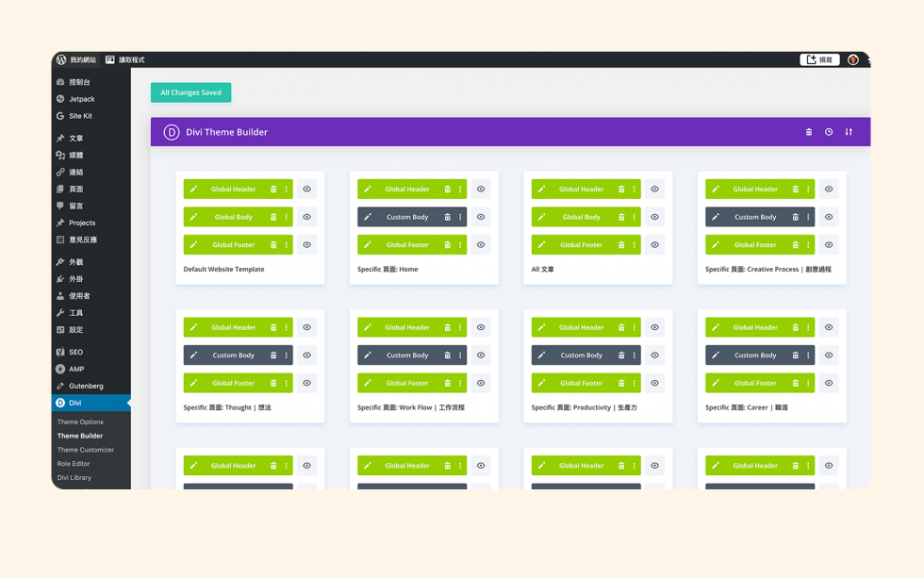Delete Custom Body in Home template
The height and width of the screenshot is (578, 924).
[447, 217]
